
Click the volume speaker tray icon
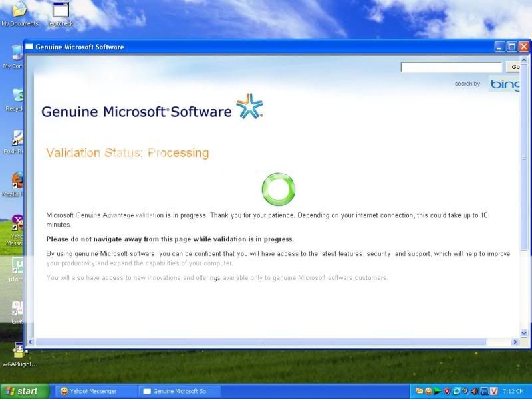coord(475,391)
